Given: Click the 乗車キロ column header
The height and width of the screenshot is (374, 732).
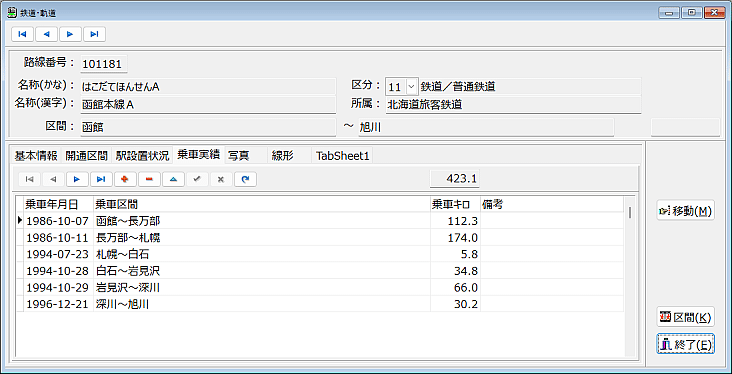Looking at the screenshot, I should tap(455, 205).
